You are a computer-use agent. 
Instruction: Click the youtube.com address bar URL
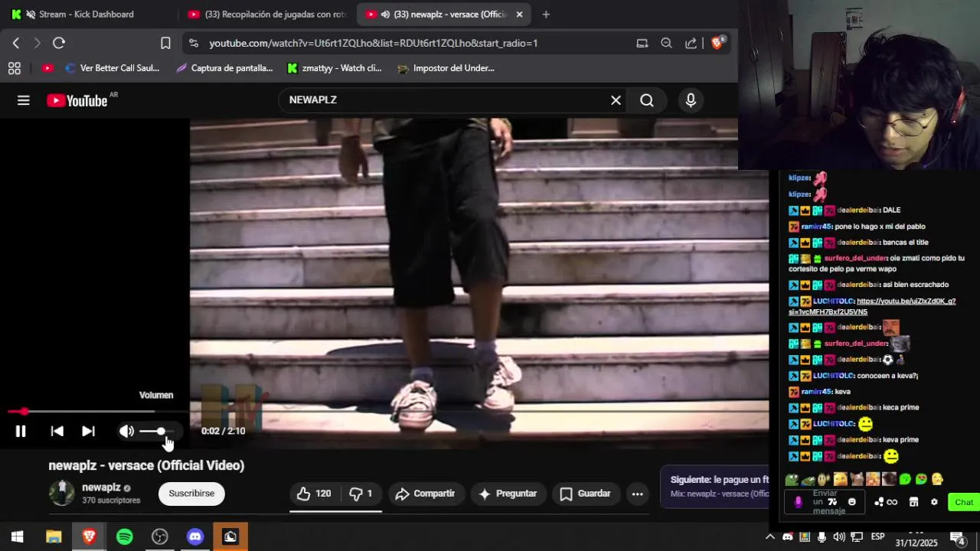click(x=374, y=43)
